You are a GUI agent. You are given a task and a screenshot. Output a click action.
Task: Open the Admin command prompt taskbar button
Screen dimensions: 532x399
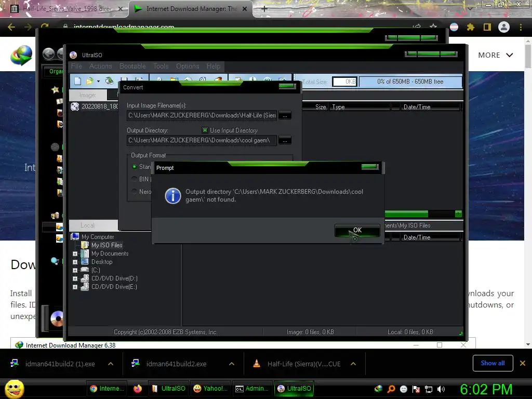point(252,389)
